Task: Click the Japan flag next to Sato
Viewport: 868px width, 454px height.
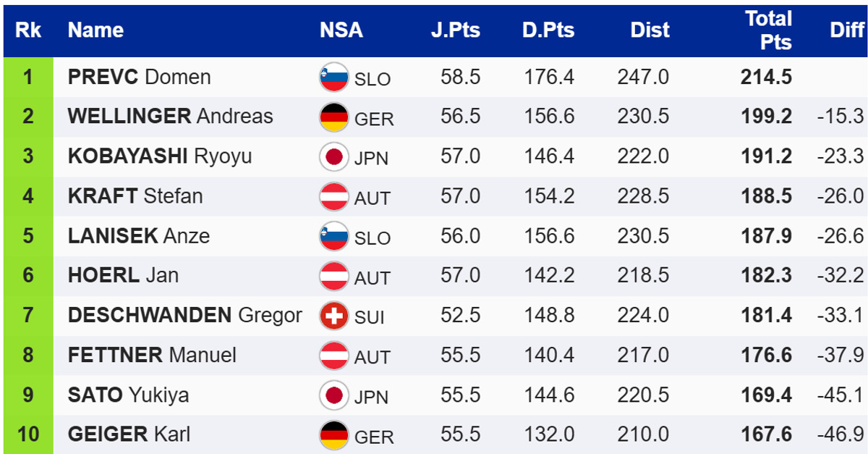Action: (333, 395)
